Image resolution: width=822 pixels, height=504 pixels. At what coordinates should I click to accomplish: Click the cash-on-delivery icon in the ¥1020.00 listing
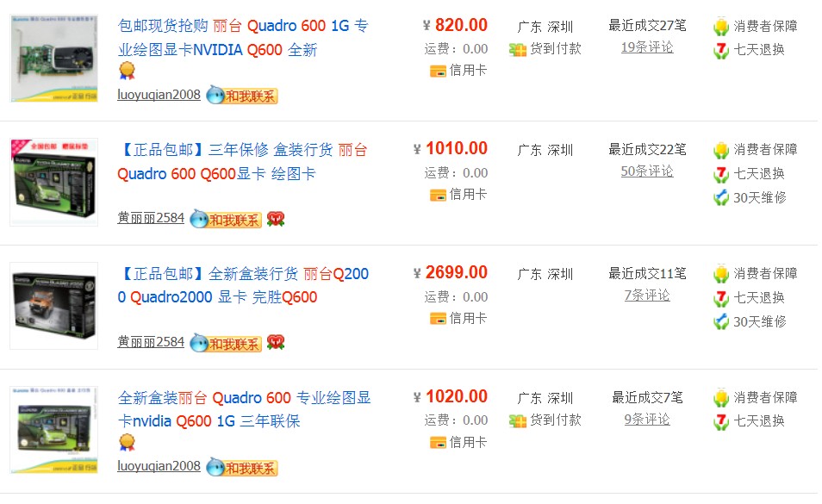pos(518,421)
